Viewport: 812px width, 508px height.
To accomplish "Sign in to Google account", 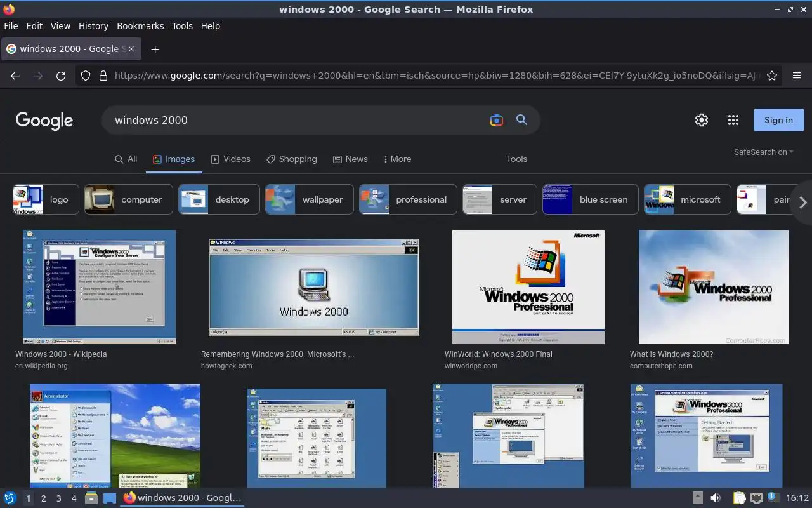I will (778, 120).
